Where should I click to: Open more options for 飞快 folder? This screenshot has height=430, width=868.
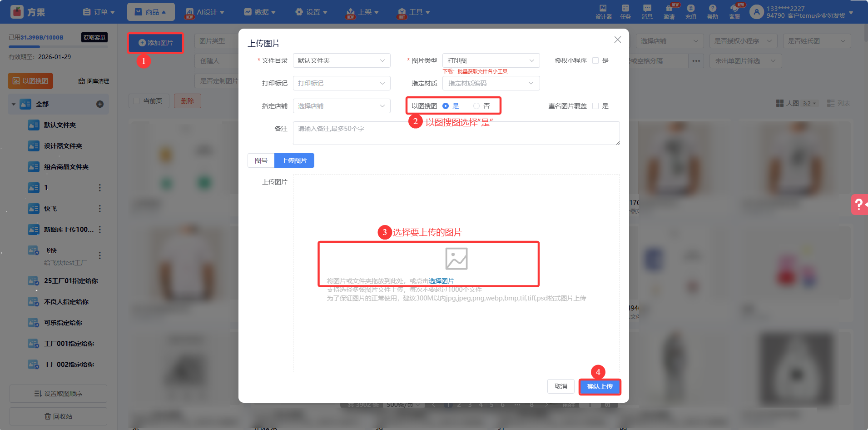click(100, 255)
